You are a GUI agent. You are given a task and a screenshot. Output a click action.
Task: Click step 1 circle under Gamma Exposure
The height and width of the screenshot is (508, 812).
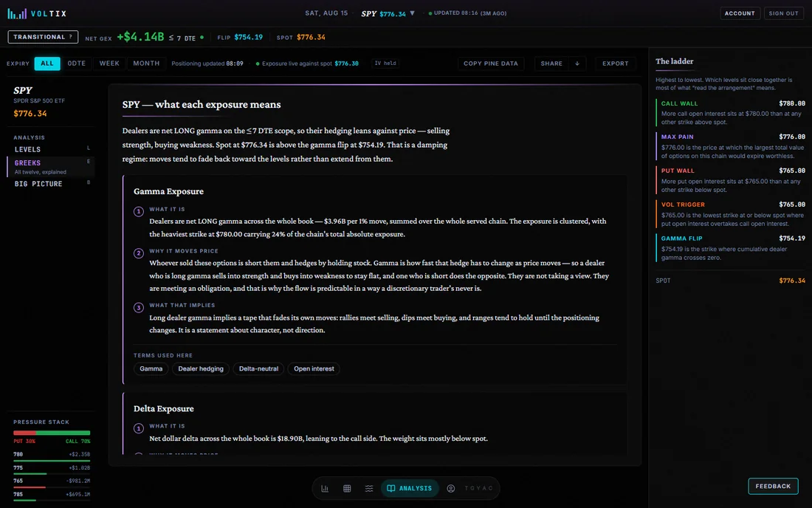pyautogui.click(x=138, y=211)
